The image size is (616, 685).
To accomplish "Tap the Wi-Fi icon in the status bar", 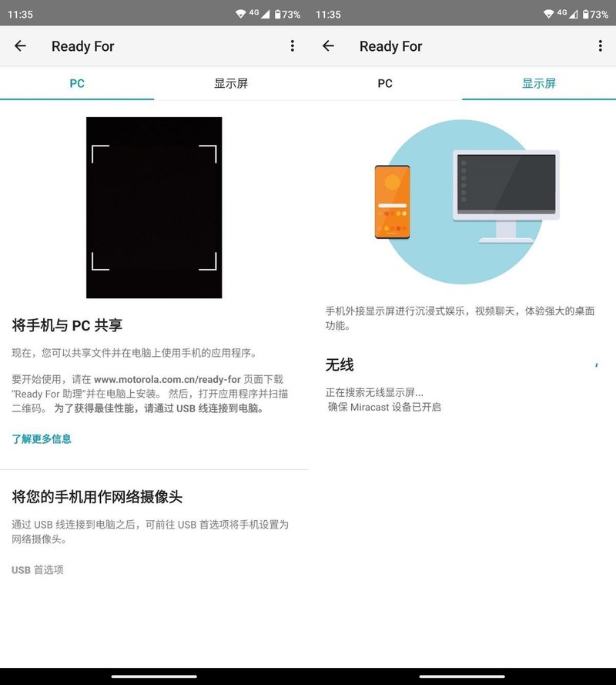I will tap(242, 12).
